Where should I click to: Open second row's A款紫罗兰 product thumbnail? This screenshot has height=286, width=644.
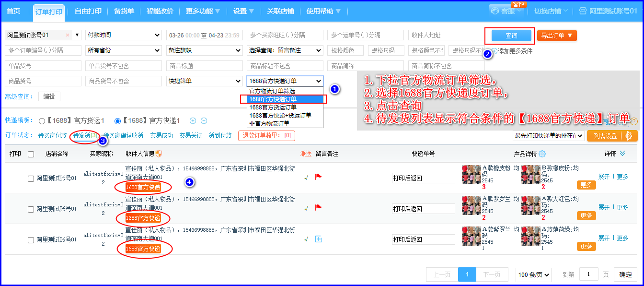[471, 205]
